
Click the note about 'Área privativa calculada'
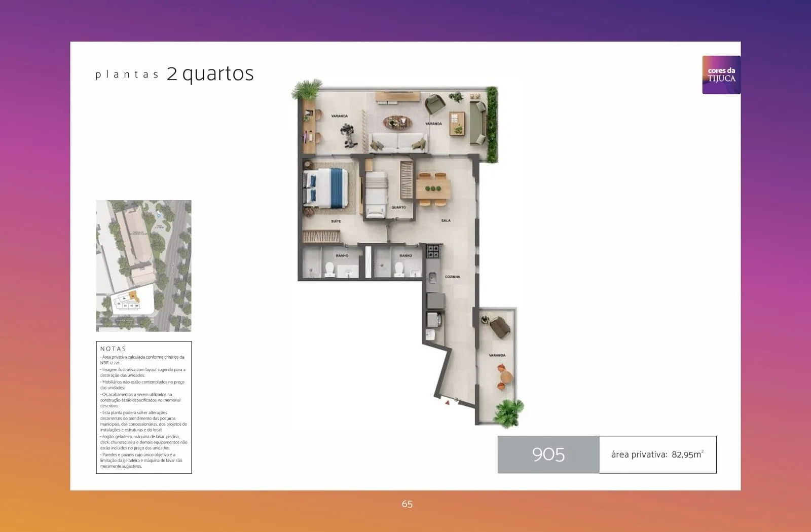pyautogui.click(x=142, y=360)
